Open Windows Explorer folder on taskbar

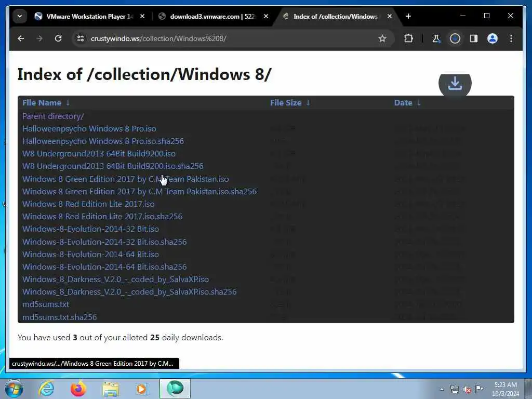(111, 389)
